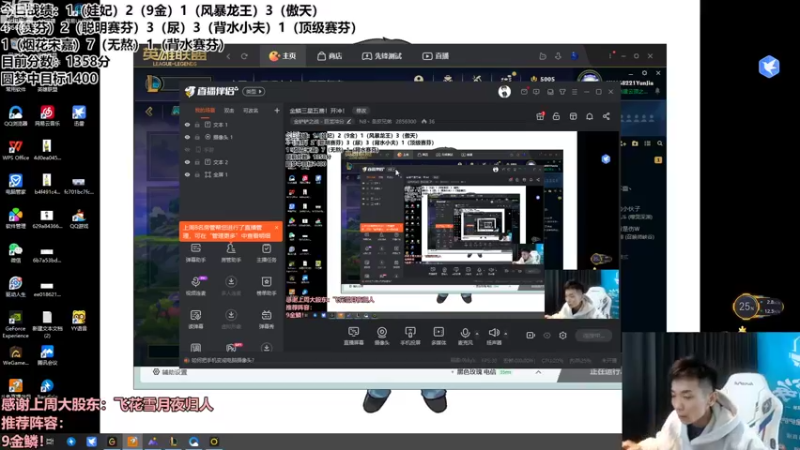Add 手机投屏 phone screen source
This screenshot has height=450, width=800.
point(410,336)
